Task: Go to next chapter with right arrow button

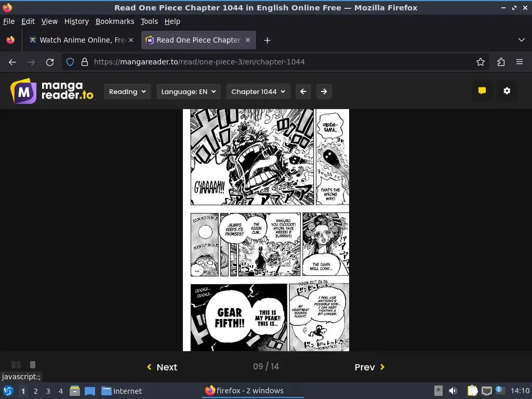Action: click(324, 91)
